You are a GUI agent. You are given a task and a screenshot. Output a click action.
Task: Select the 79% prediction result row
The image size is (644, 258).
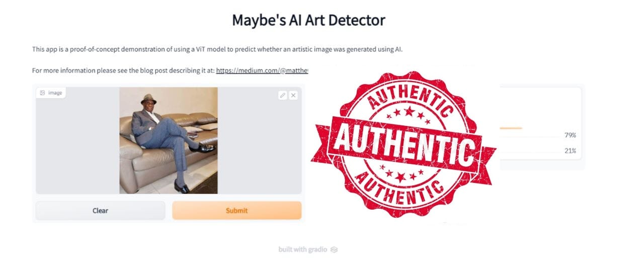point(538,135)
